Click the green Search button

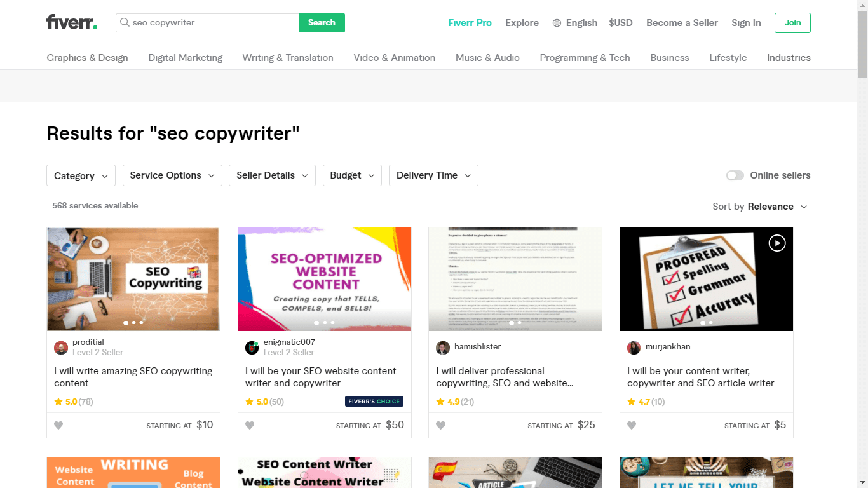click(x=322, y=23)
